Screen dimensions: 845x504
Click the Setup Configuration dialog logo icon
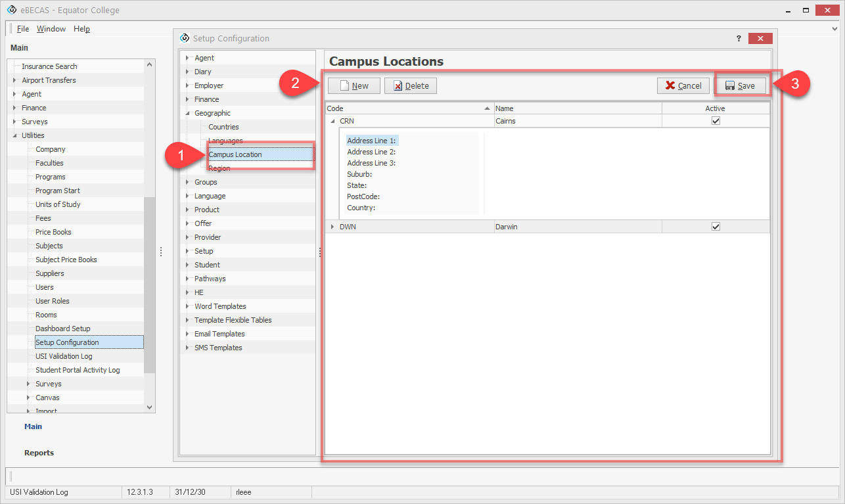[x=185, y=39]
